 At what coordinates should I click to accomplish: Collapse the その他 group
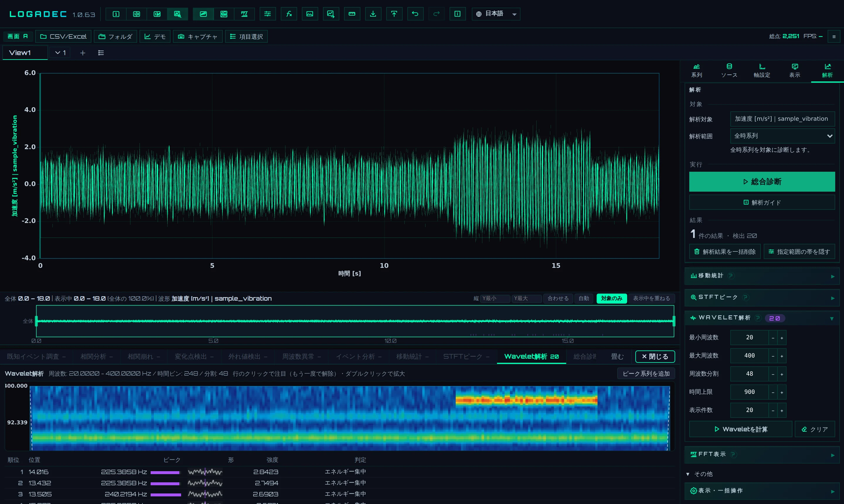coord(700,474)
